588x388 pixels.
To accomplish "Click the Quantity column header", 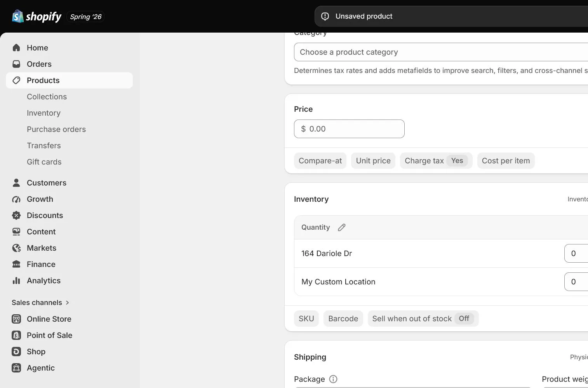I will [x=315, y=227].
